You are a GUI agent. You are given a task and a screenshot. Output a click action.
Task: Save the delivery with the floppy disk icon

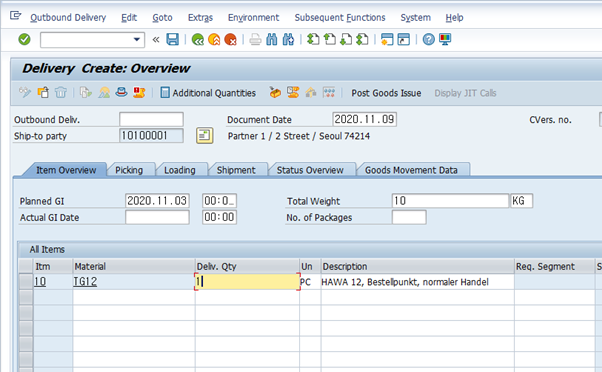(172, 39)
